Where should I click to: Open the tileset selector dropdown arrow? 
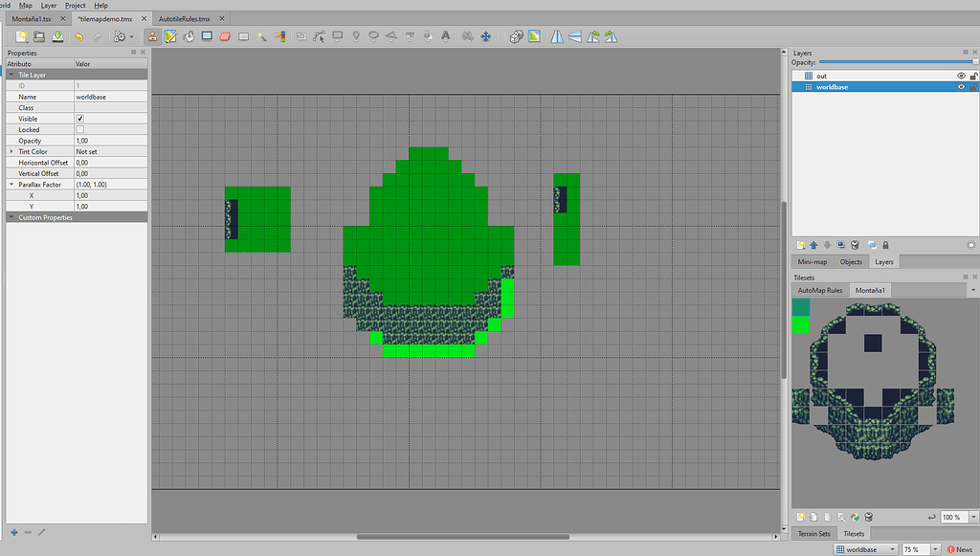coord(974,290)
